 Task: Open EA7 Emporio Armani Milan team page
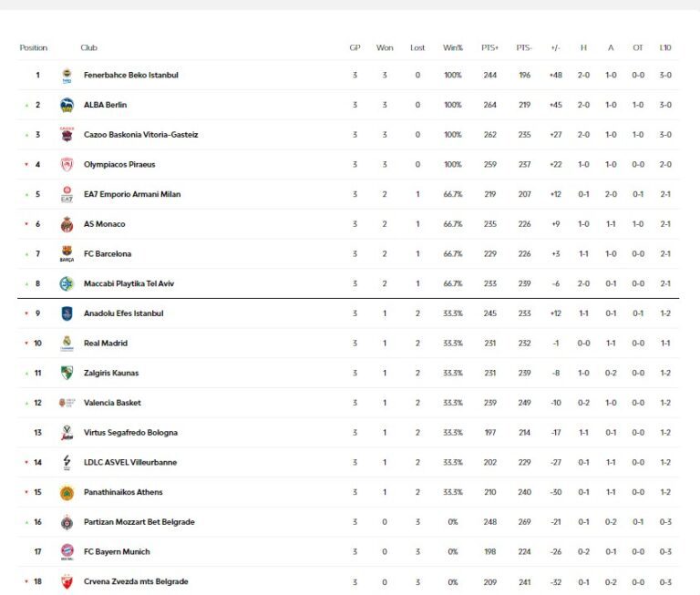(x=137, y=194)
